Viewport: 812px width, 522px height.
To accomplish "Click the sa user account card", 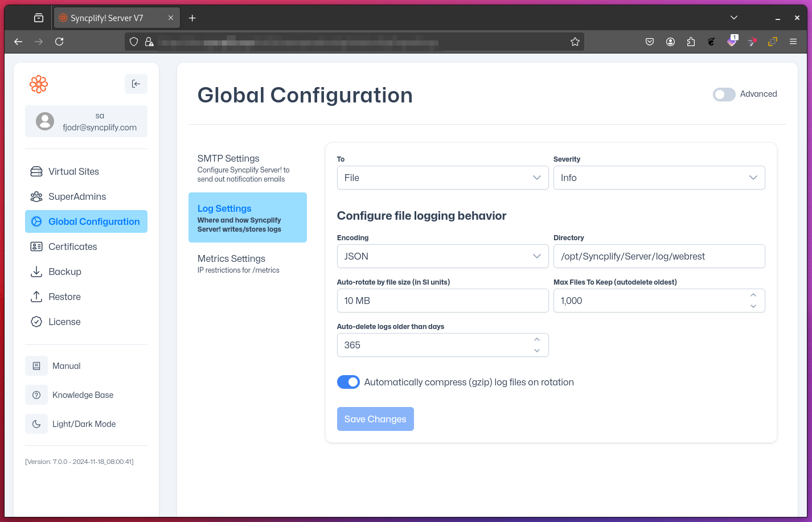I will [86, 121].
